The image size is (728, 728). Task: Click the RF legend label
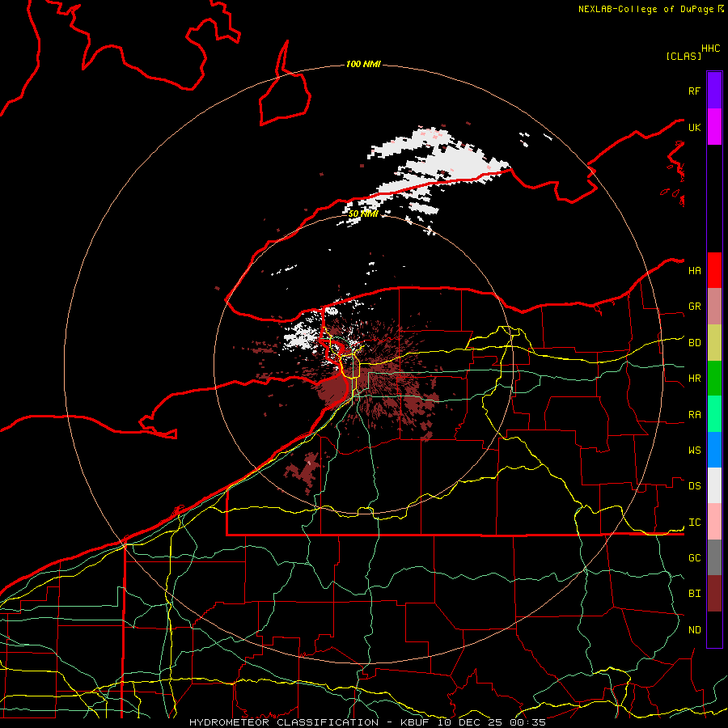694,91
